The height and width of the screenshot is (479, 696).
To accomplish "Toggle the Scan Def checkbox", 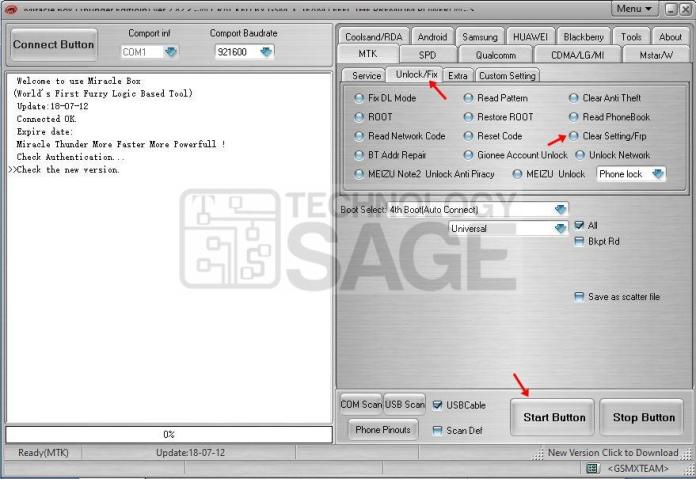I will point(437,430).
